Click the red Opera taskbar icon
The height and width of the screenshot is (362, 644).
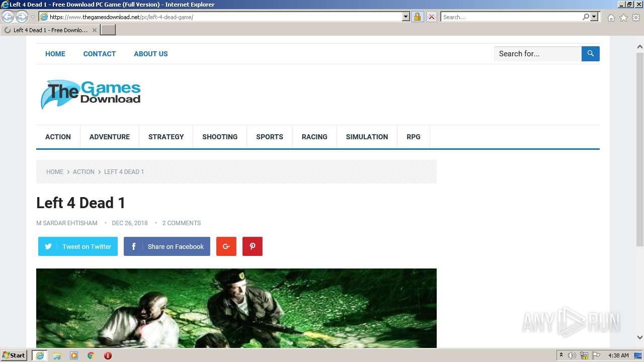click(108, 355)
